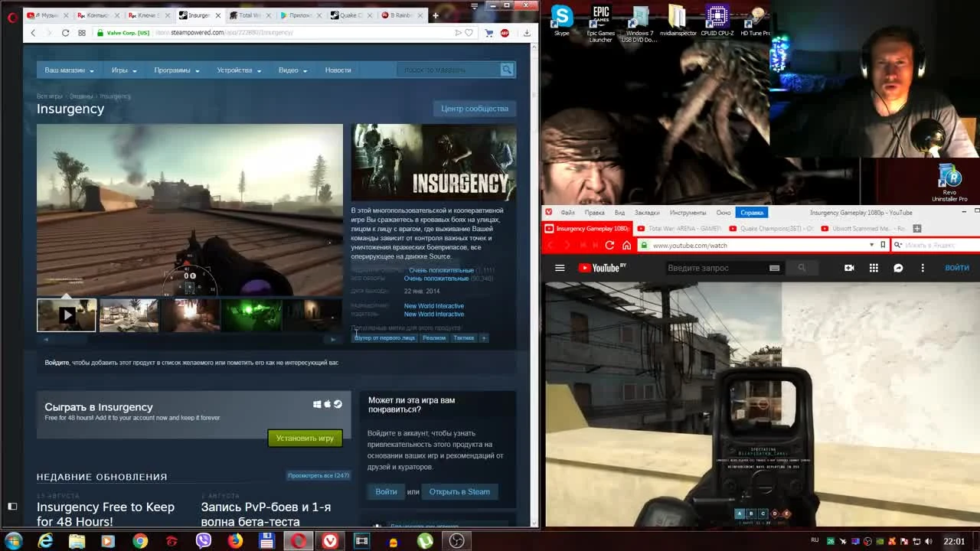Open the Файл menu in Vivaldi
The height and width of the screenshot is (551, 980).
pyautogui.click(x=567, y=212)
